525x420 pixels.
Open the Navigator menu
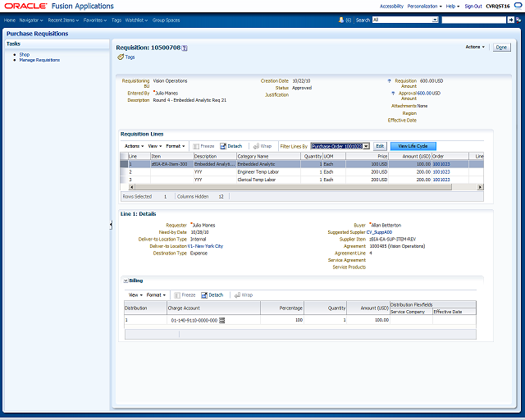(31, 20)
